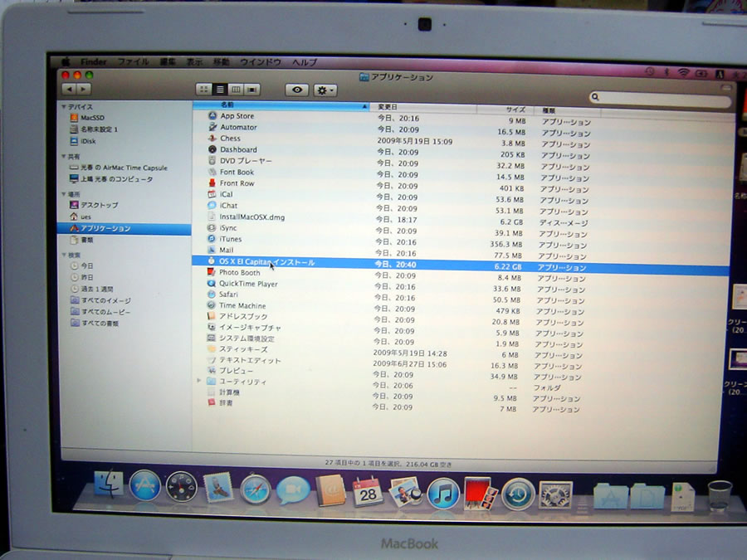747x560 pixels.
Task: Collapse the デバイス sidebar section
Action: point(64,107)
